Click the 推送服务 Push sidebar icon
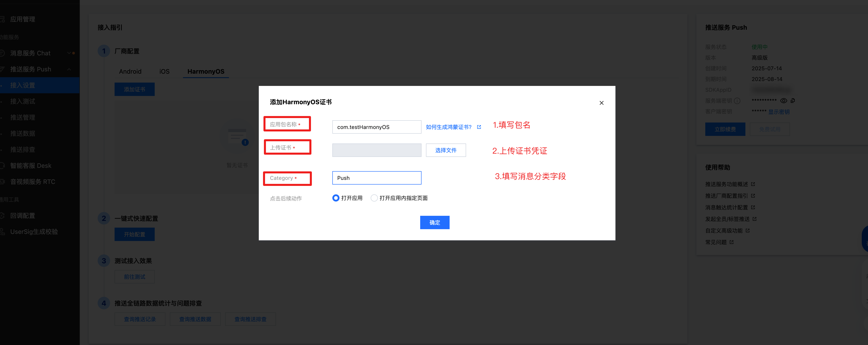This screenshot has height=345, width=868. (x=2, y=69)
